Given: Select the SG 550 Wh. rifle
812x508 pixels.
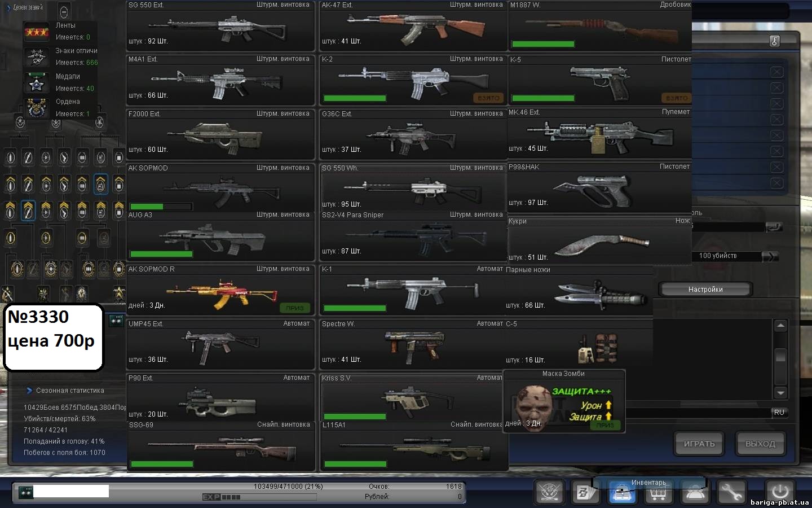Looking at the screenshot, I should 413,187.
